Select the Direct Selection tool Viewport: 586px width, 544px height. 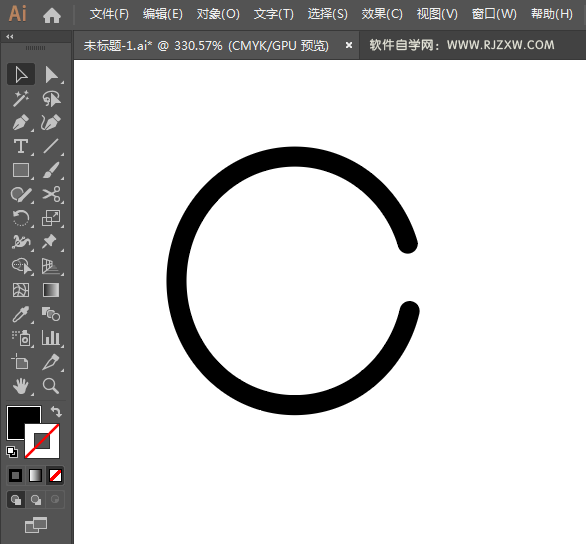[51, 74]
